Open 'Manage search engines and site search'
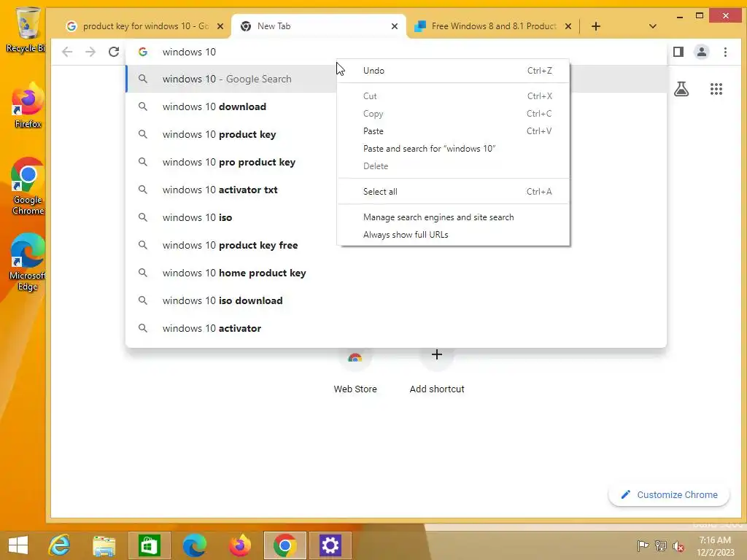 pyautogui.click(x=453, y=217)
